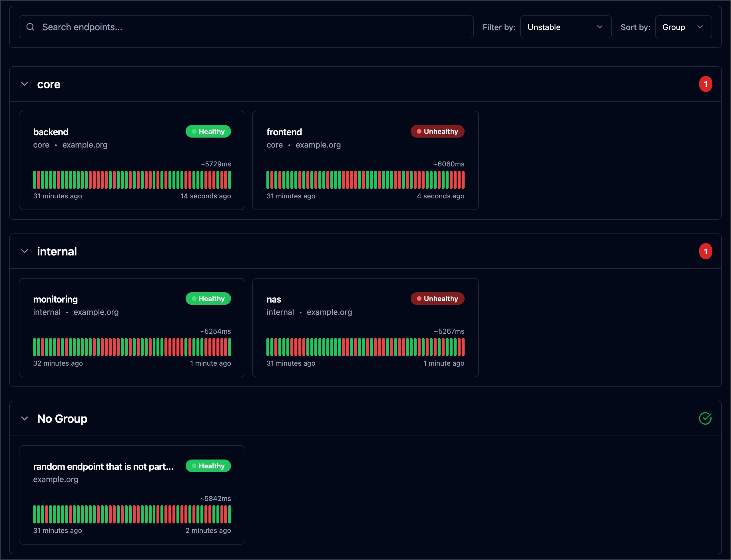
Task: Click the Unhealthy status pill on nas
Action: coord(437,299)
